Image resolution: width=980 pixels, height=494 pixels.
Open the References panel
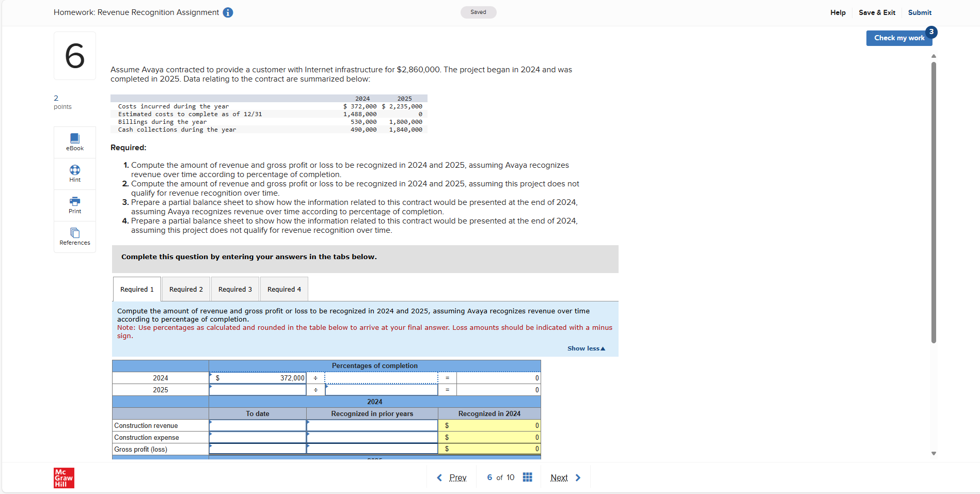coord(74,237)
